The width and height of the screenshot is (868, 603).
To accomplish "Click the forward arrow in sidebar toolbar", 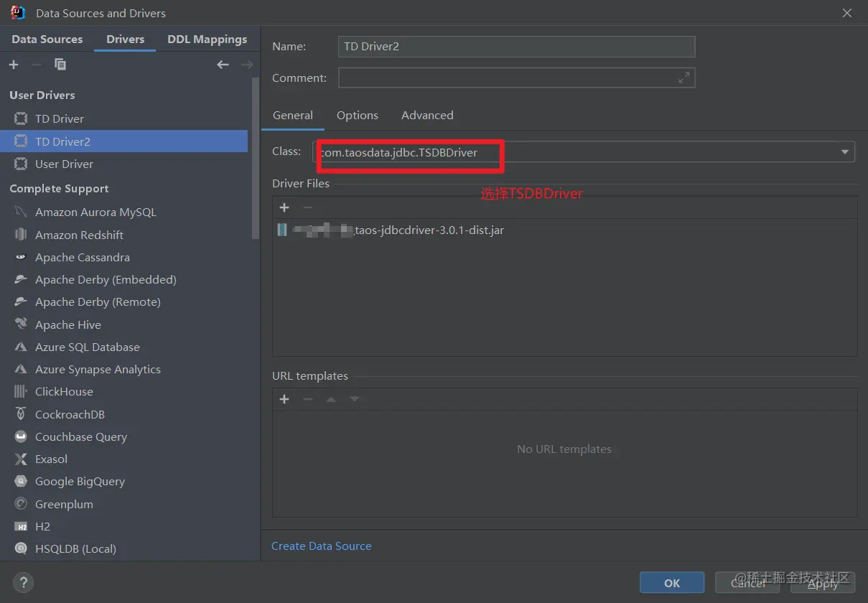I will coord(246,65).
